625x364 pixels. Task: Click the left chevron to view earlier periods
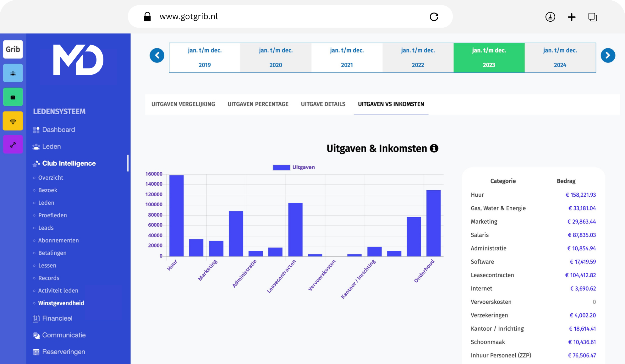(157, 55)
